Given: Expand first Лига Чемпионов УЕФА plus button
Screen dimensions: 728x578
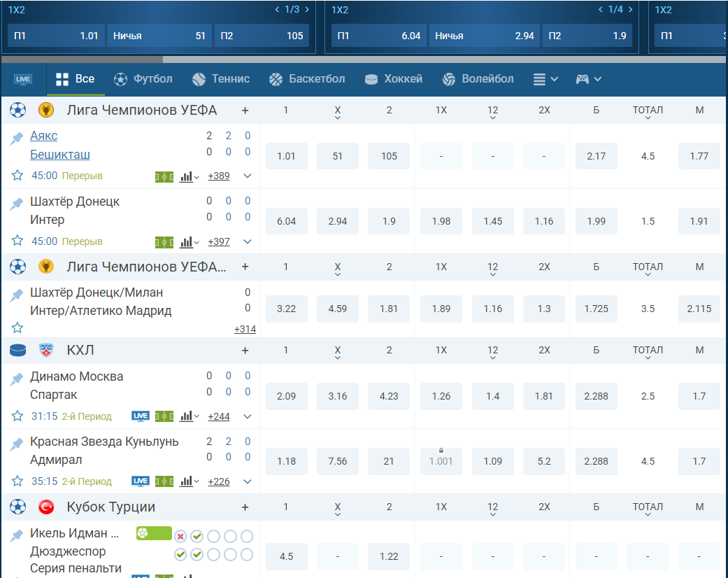Looking at the screenshot, I should [x=245, y=111].
